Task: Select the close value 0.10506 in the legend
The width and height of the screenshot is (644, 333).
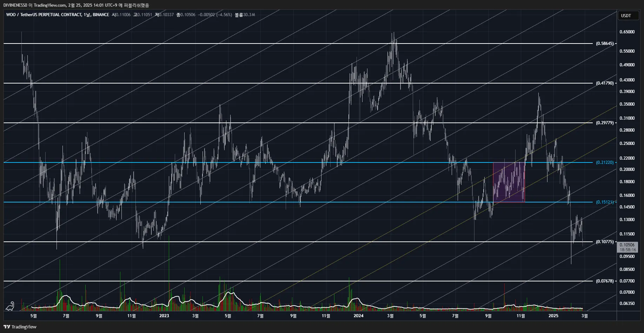Action: [188, 15]
